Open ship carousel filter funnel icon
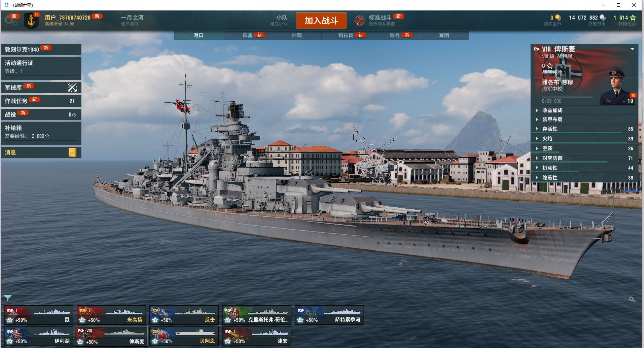This screenshot has width=644, height=348. [7, 298]
